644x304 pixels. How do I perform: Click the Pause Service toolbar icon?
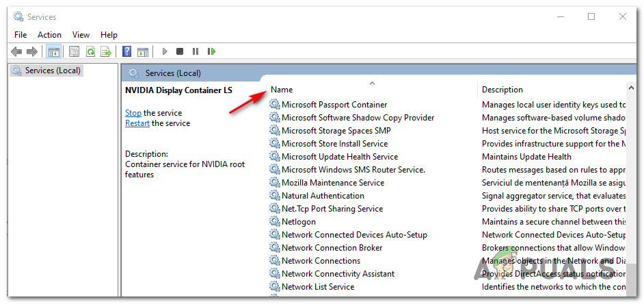pyautogui.click(x=196, y=51)
